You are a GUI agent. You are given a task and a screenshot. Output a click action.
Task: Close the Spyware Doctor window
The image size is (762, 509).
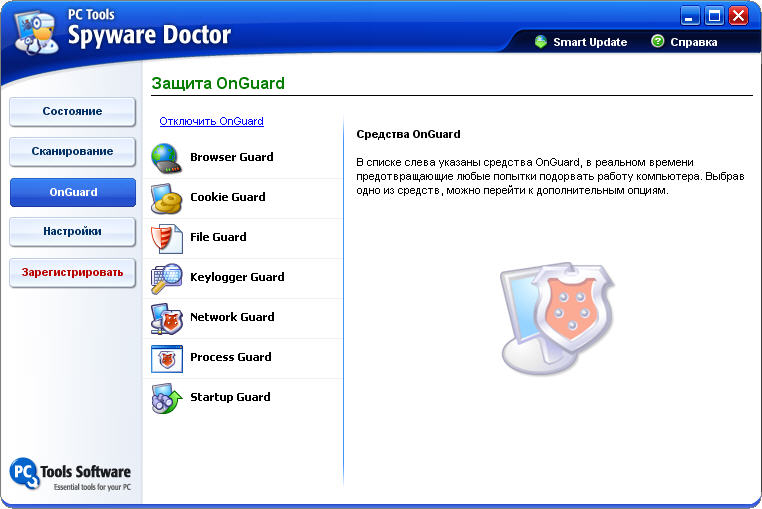coord(739,16)
